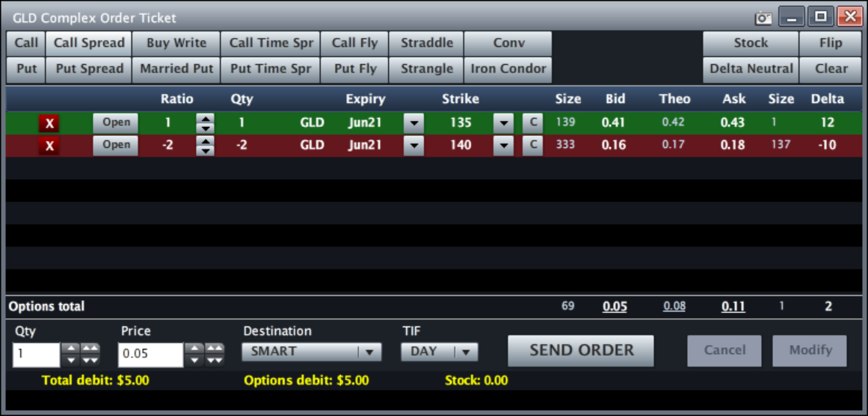868x416 pixels.
Task: Click the camera snapshot icon in title bar
Action: 764,18
